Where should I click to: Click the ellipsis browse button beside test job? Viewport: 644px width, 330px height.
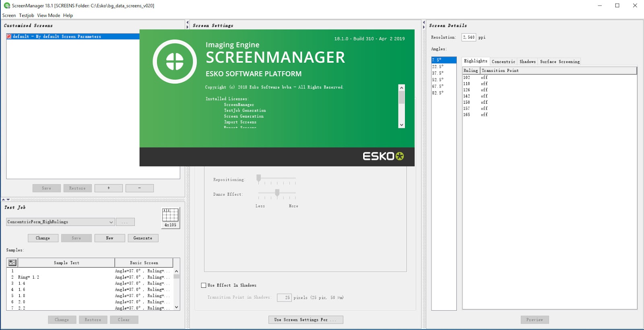coord(125,222)
